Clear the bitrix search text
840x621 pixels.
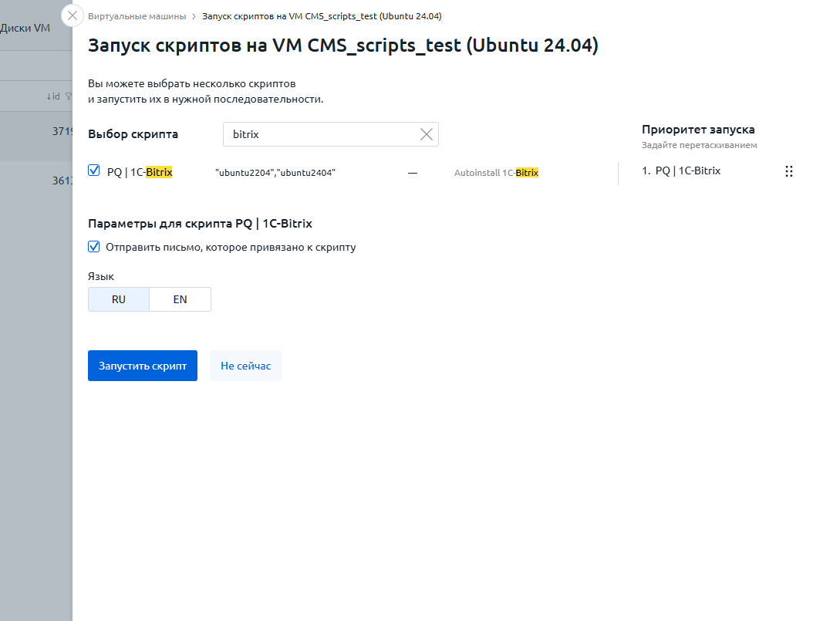pyautogui.click(x=427, y=134)
